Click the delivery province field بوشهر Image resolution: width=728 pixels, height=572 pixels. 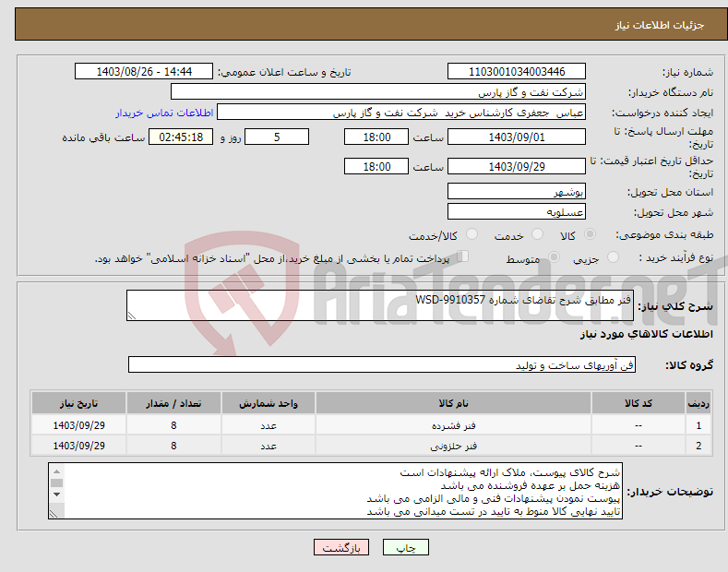click(x=517, y=191)
